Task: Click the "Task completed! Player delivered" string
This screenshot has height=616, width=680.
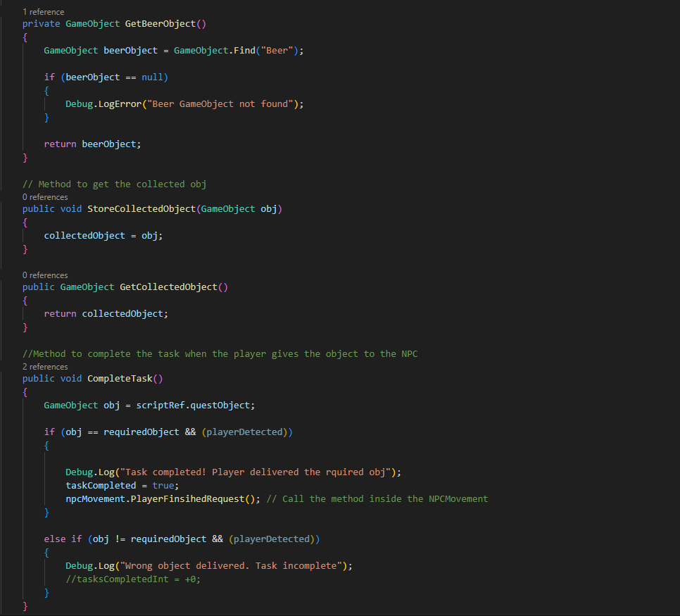Action: click(256, 472)
